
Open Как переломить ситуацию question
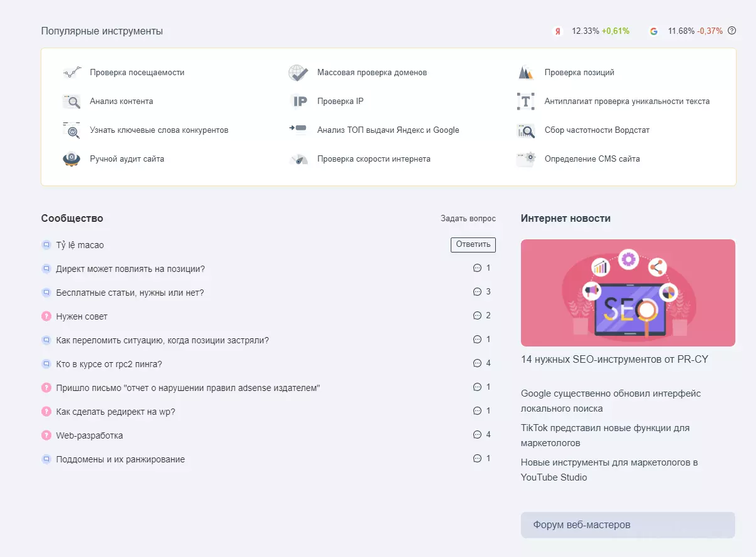click(x=162, y=340)
